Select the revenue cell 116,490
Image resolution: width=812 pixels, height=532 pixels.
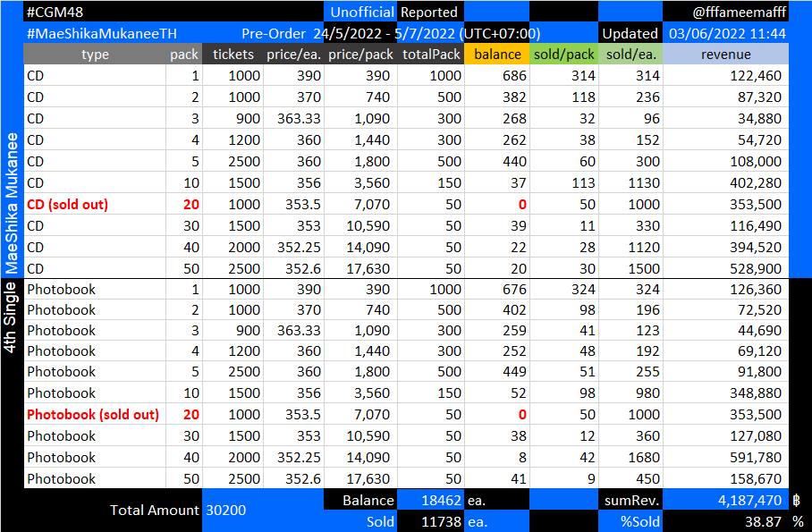(725, 226)
